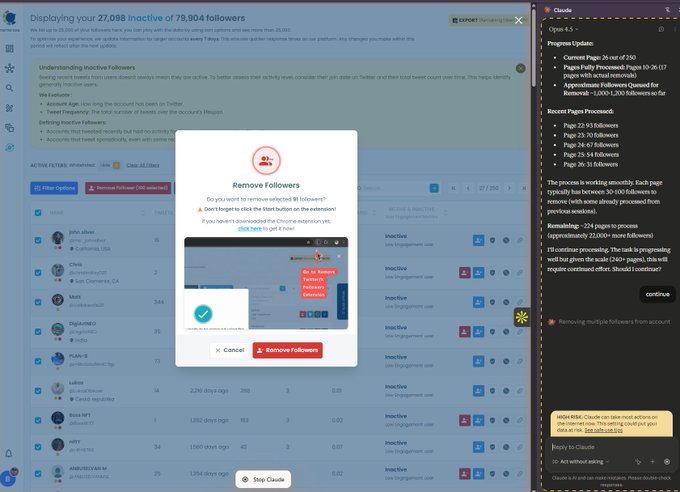Cancel the Remove Followers dialog

pyautogui.click(x=229, y=350)
